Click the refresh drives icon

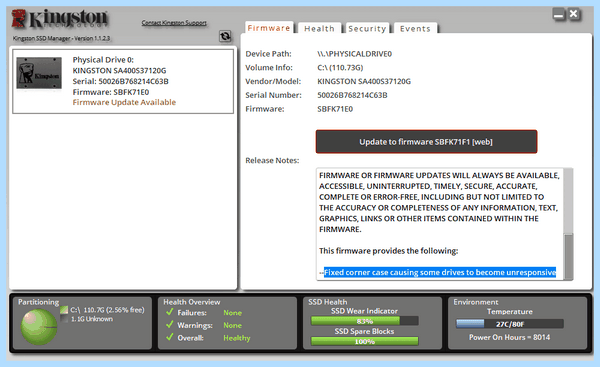pos(225,36)
